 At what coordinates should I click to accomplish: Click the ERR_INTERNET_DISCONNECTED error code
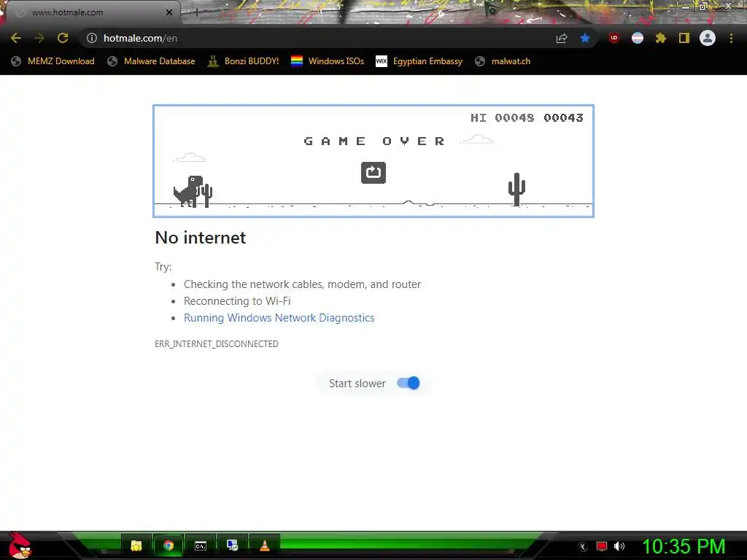click(217, 344)
